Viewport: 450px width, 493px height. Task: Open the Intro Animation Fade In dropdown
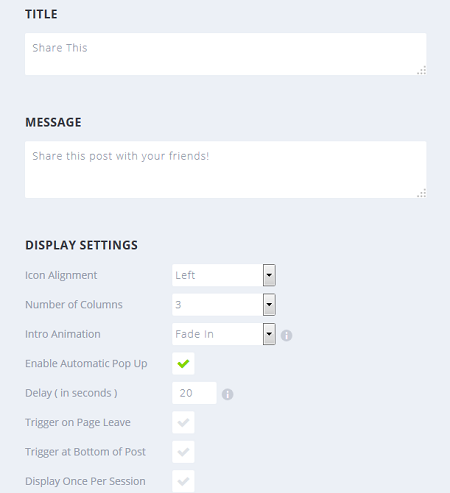224,334
